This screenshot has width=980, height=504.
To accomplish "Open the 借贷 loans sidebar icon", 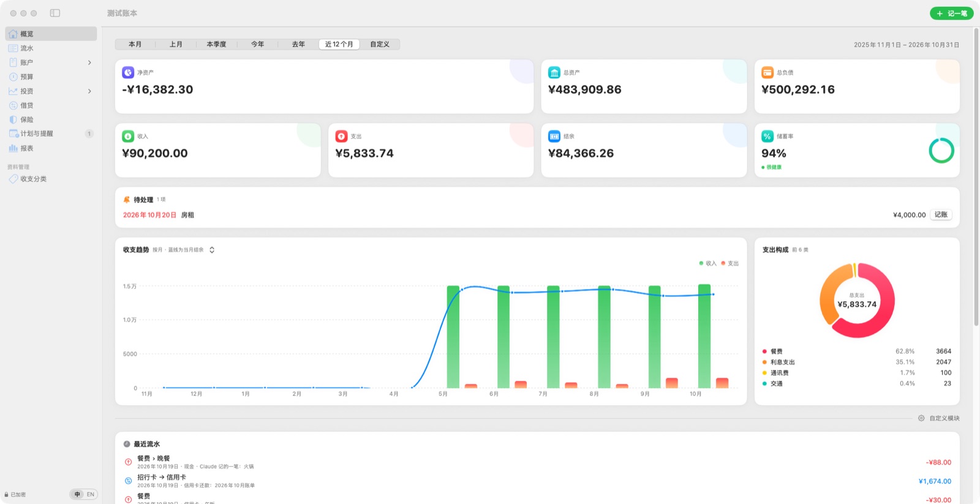I will tap(13, 105).
